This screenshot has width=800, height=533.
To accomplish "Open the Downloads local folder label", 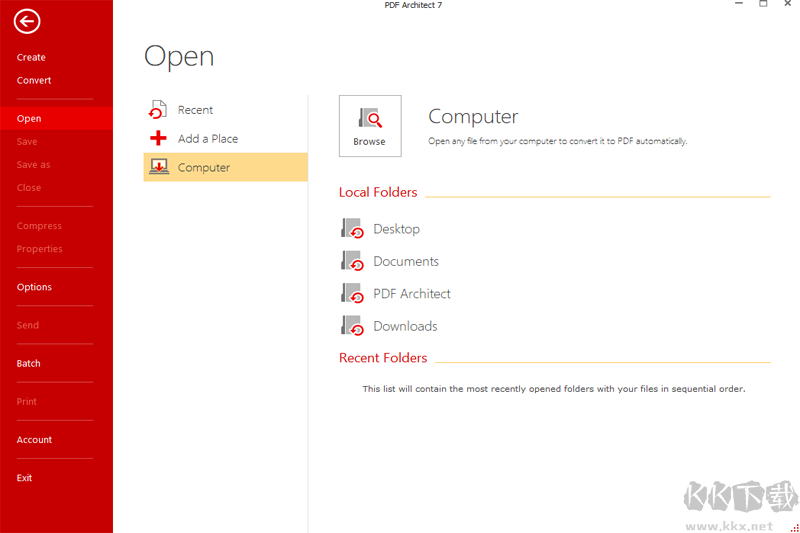I will point(406,326).
